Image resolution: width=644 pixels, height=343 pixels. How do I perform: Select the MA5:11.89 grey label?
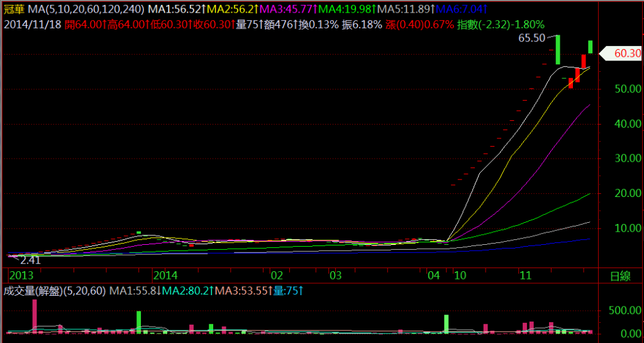point(407,8)
